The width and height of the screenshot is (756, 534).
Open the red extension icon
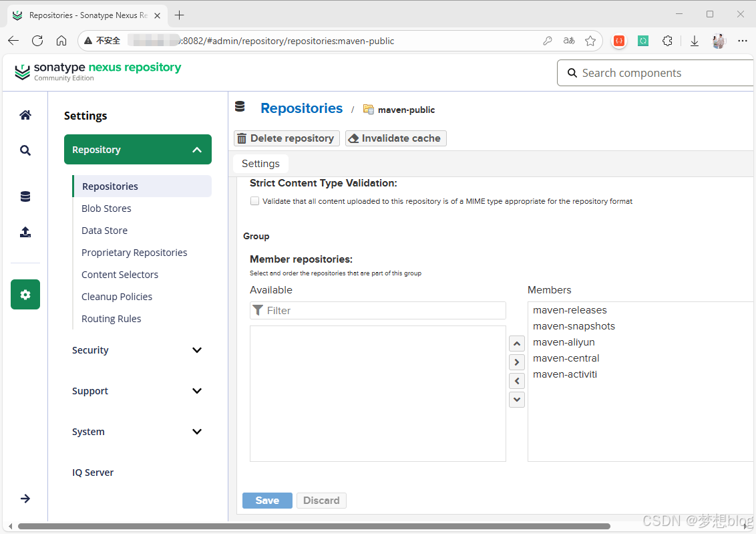click(x=619, y=41)
